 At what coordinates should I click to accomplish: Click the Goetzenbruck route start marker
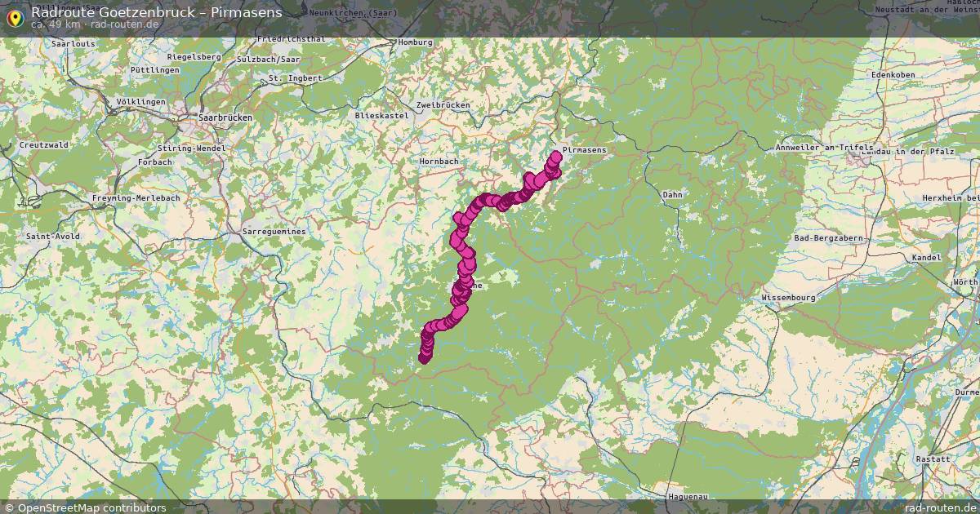424,357
